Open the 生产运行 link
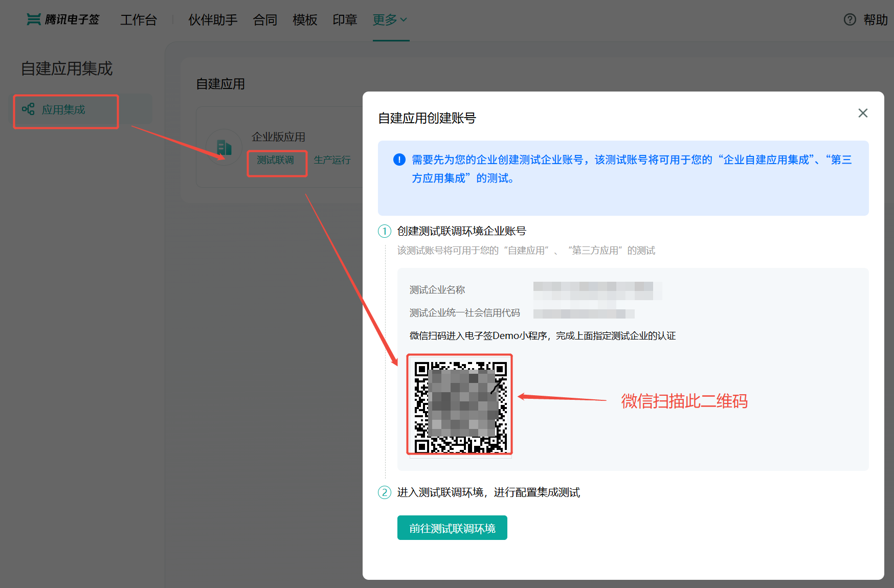894x588 pixels. click(x=332, y=160)
